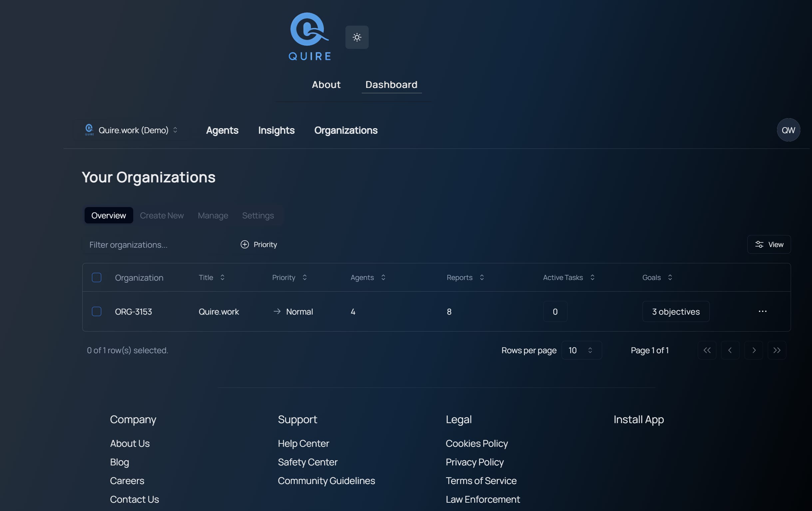812x511 pixels.
Task: Go to the next page arrow
Action: [753, 350]
